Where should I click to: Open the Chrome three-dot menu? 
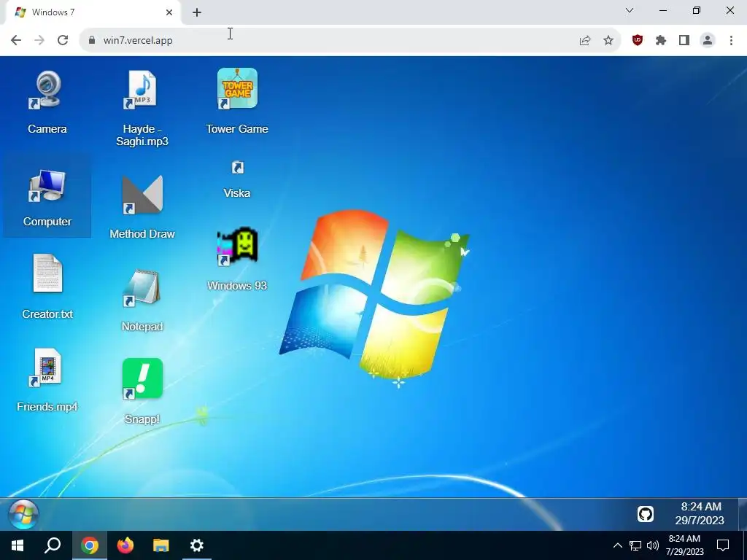731,41
